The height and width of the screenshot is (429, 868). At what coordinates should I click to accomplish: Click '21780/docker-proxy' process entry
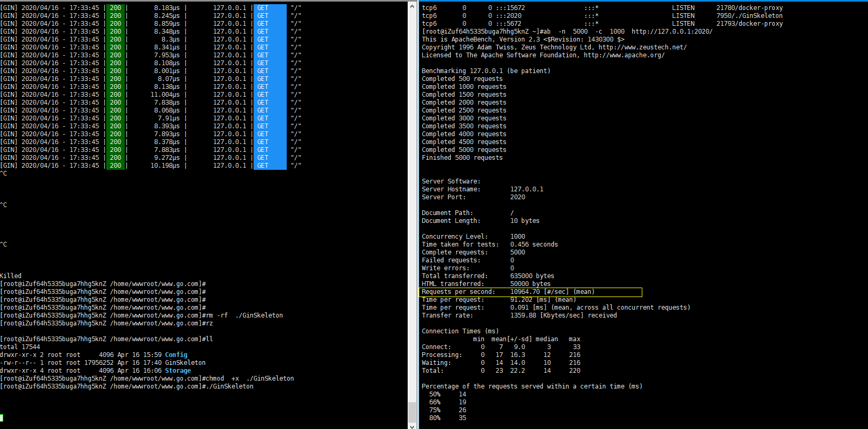point(750,8)
